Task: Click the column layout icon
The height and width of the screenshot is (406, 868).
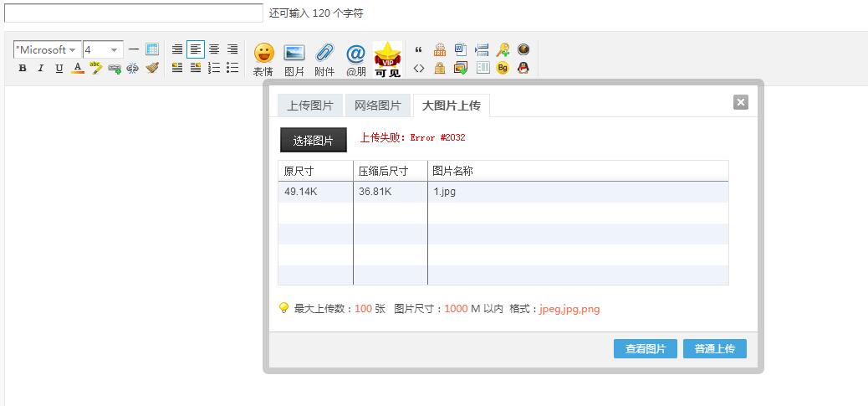Action: click(483, 68)
